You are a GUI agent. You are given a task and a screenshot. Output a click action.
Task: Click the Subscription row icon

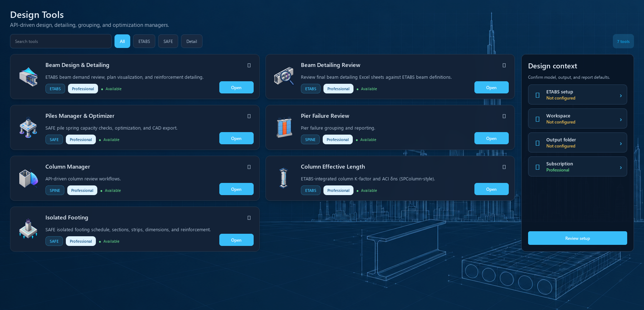[537, 167]
